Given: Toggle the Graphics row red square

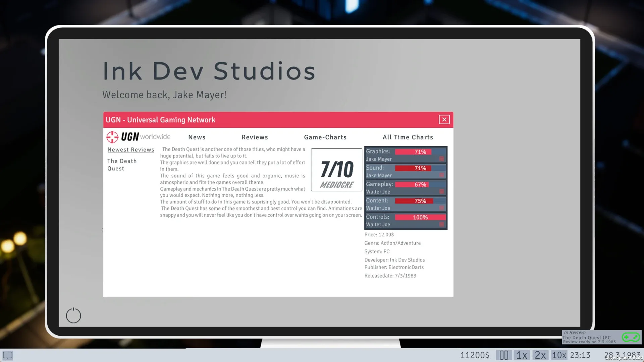Looking at the screenshot, I should [441, 159].
